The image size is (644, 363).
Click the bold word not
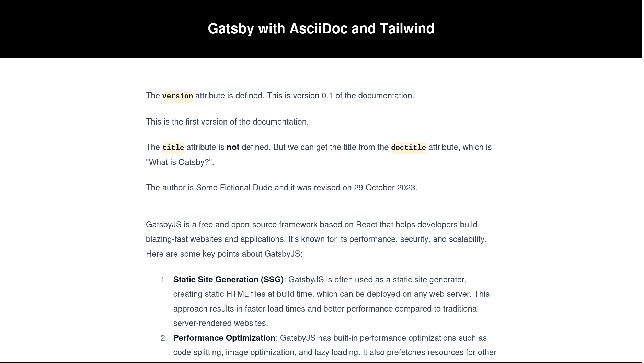pyautogui.click(x=233, y=148)
